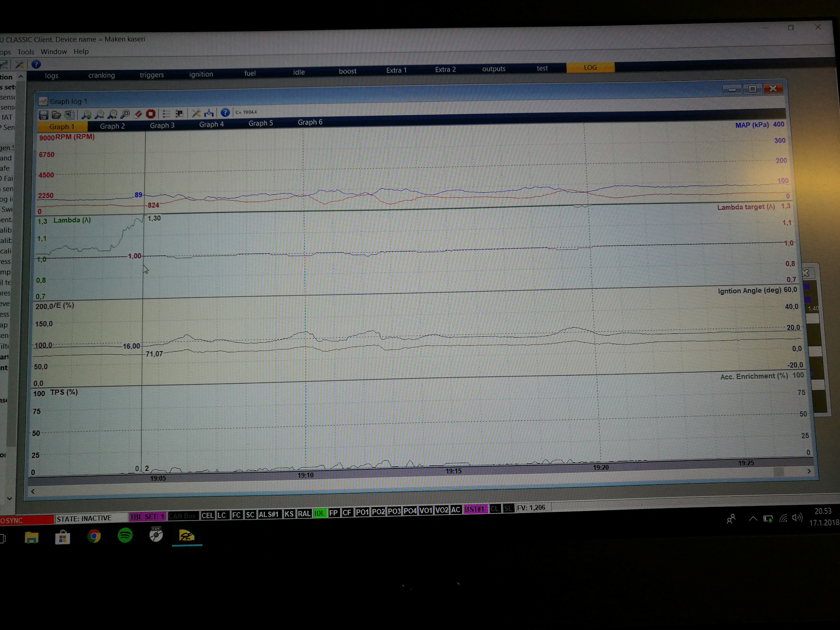Switch to Graph 2 tab
The image size is (840, 630).
click(112, 126)
